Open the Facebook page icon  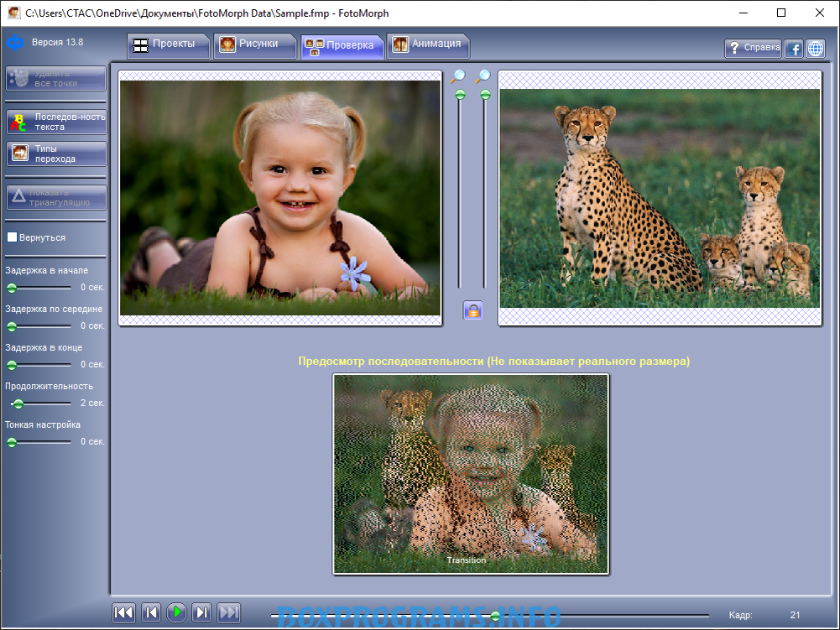point(793,49)
